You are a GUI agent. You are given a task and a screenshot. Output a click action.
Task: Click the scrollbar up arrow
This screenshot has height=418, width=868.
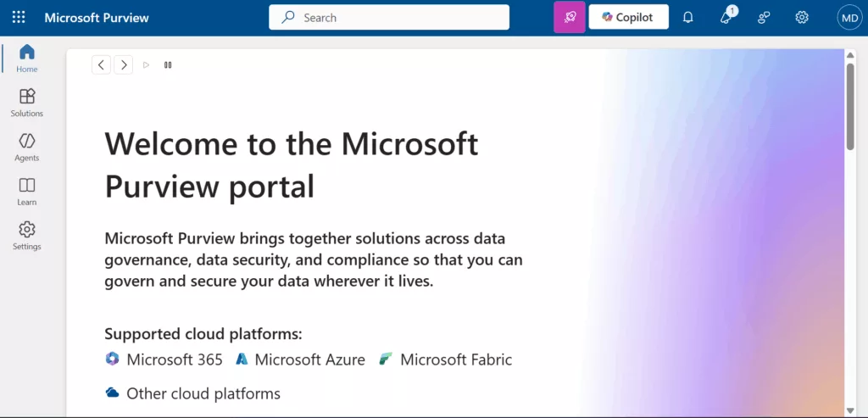point(850,55)
